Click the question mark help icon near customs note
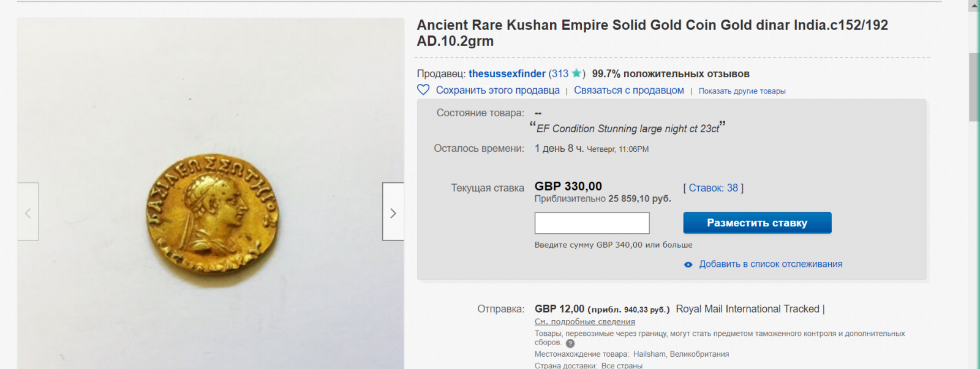Viewport: 980px width, 369px height. [570, 343]
